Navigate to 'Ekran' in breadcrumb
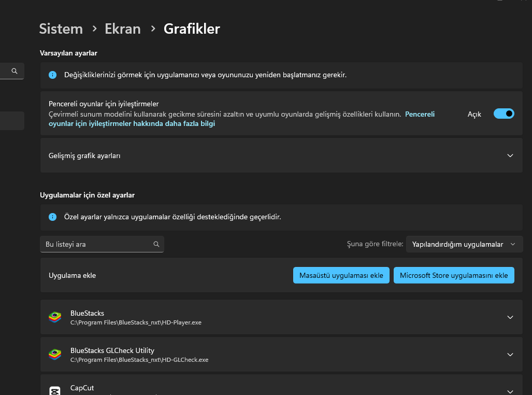Viewport: 532px width, 395px height. click(122, 29)
